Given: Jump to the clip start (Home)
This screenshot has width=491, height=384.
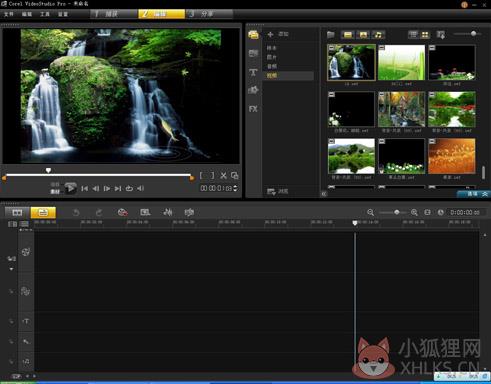Looking at the screenshot, I should pyautogui.click(x=84, y=189).
